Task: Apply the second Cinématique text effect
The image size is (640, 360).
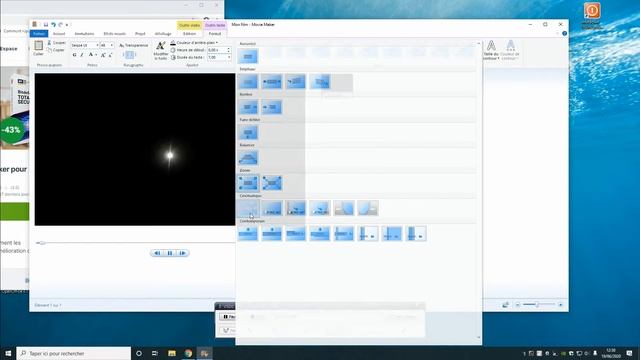Action: coord(272,209)
